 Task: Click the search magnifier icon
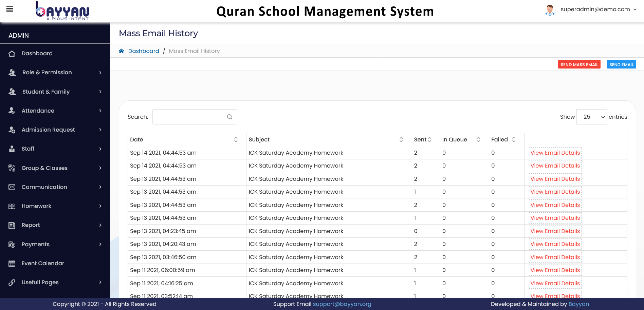pos(229,117)
